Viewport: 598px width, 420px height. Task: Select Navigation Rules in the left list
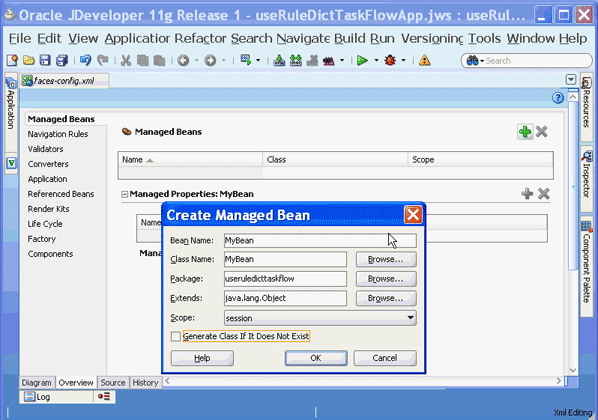(58, 134)
